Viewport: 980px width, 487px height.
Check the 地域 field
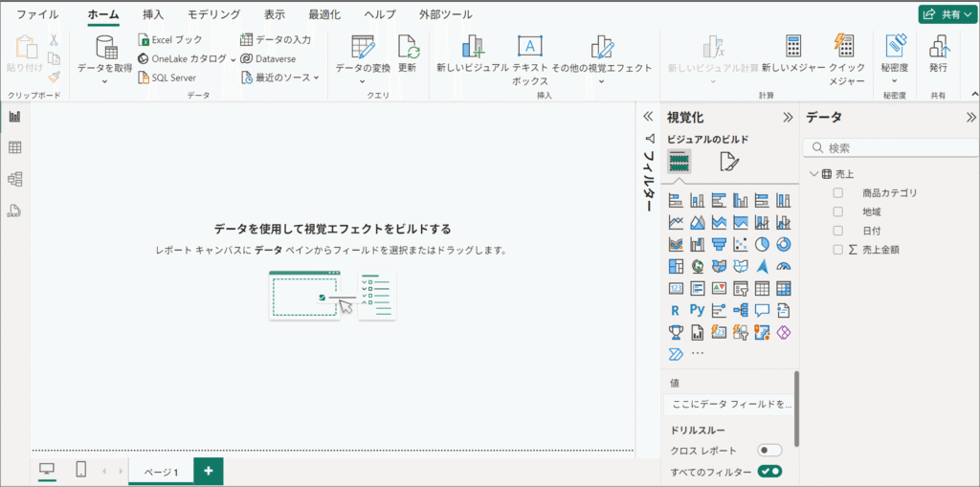click(838, 212)
